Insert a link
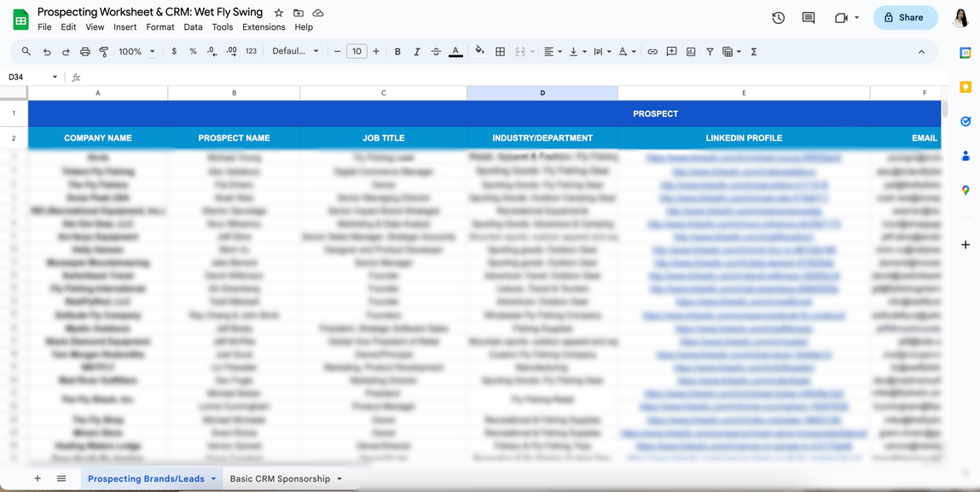 tap(652, 52)
